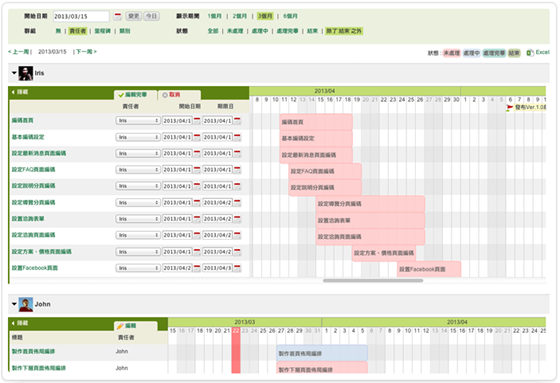
Task: Click the 開始日期 date input field
Action: click(81, 16)
